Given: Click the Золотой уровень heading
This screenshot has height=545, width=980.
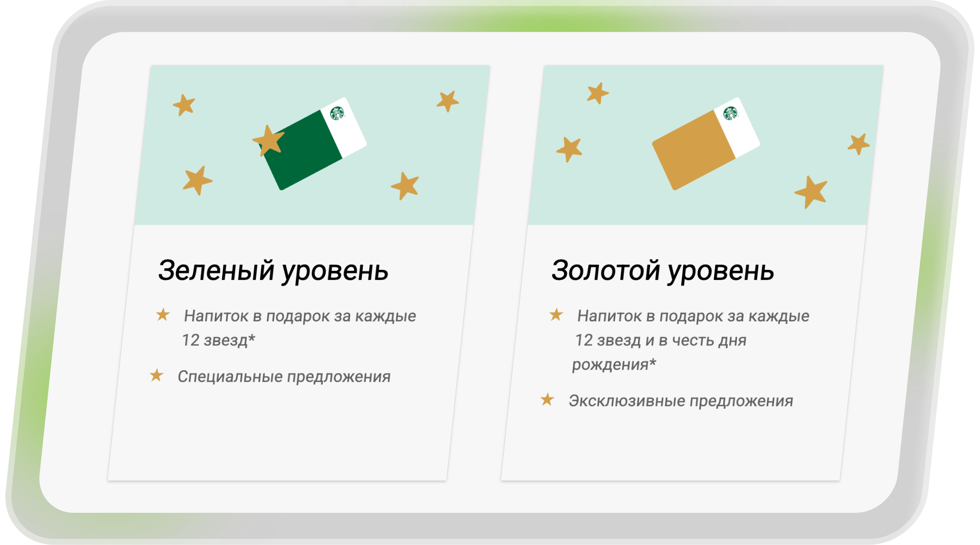Looking at the screenshot, I should [662, 271].
